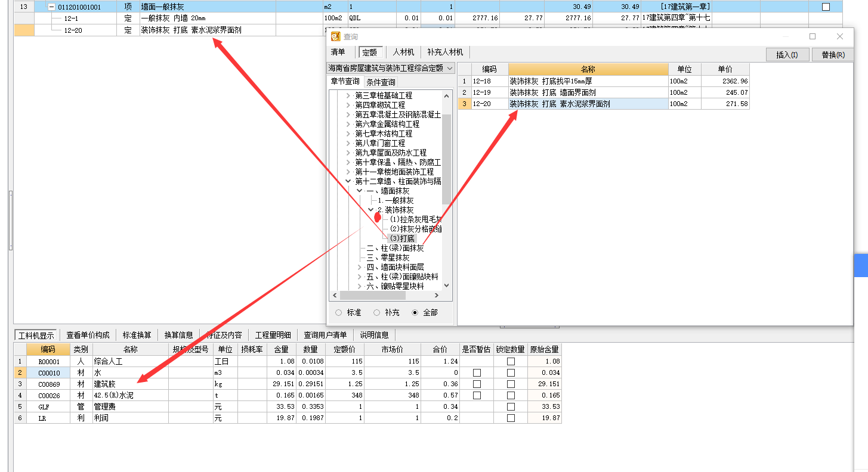Collapse item 011201001001 with the minus icon
The height and width of the screenshot is (472, 868).
pos(51,7)
